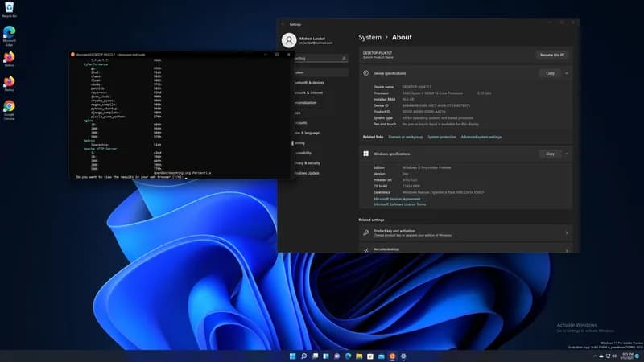Open Microsoft Store from the taskbar
Screen dimensions: 644x362
[x=370, y=356]
